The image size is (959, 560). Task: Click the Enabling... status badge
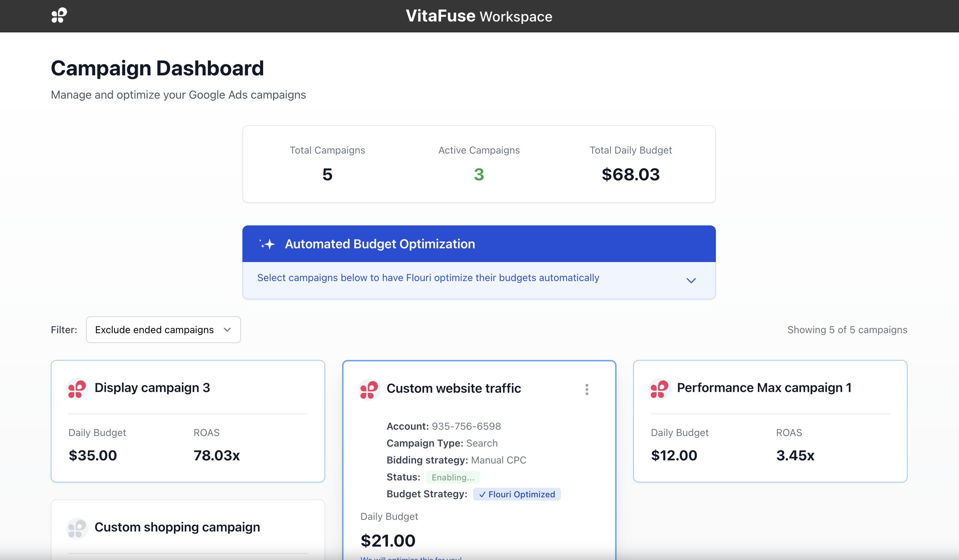click(x=452, y=477)
